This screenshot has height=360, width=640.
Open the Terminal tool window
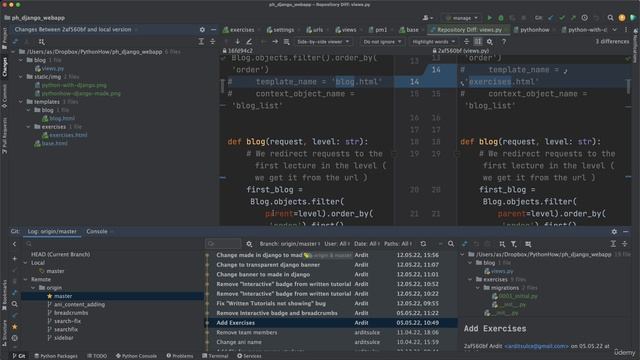point(215,356)
